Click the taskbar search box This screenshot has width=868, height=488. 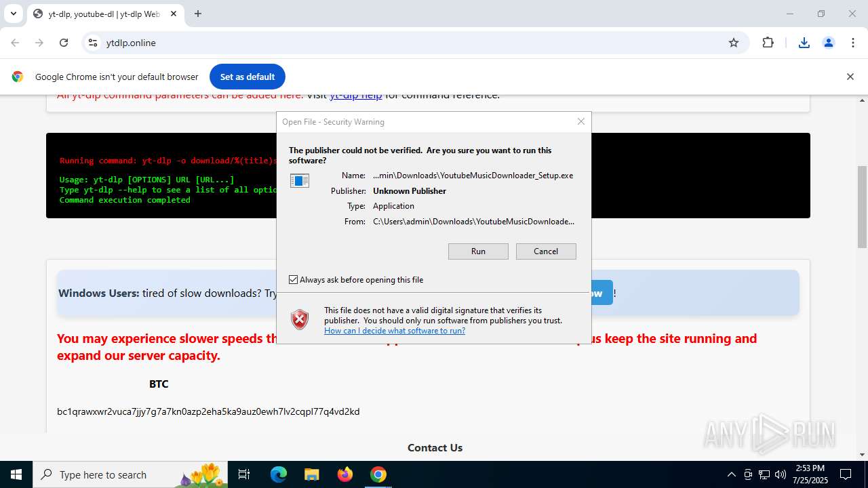click(132, 474)
